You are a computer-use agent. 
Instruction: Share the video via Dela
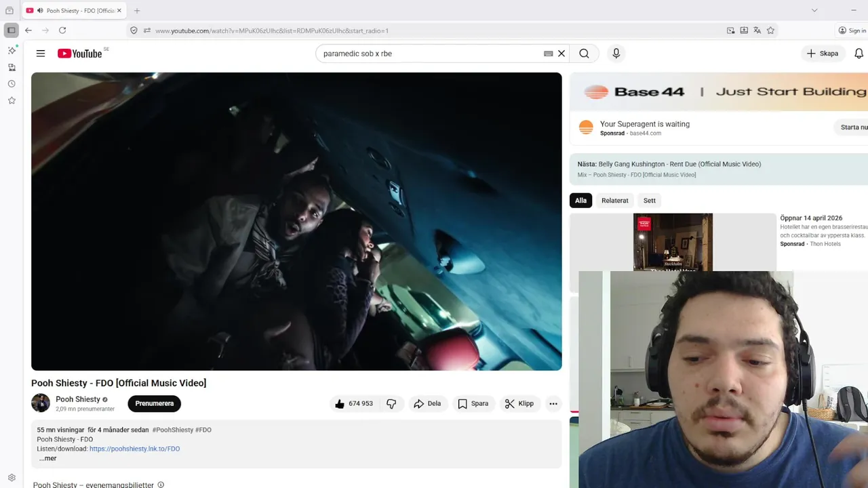[427, 403]
